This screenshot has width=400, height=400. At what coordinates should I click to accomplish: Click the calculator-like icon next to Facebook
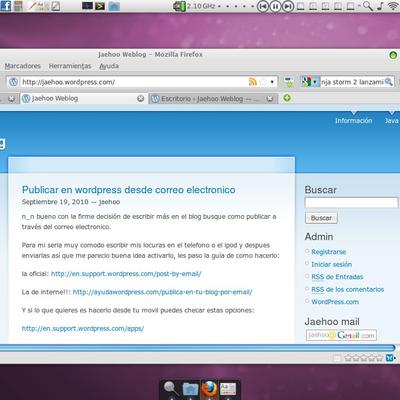tap(18, 6)
